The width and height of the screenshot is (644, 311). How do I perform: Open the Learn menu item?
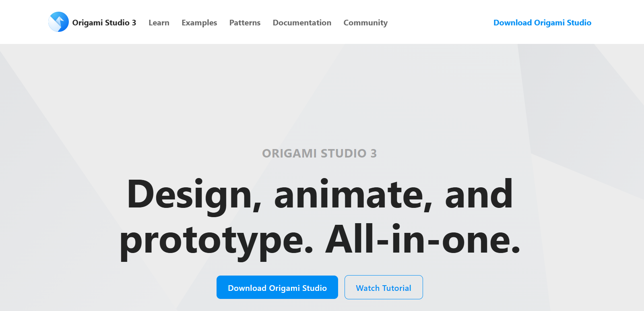click(159, 23)
